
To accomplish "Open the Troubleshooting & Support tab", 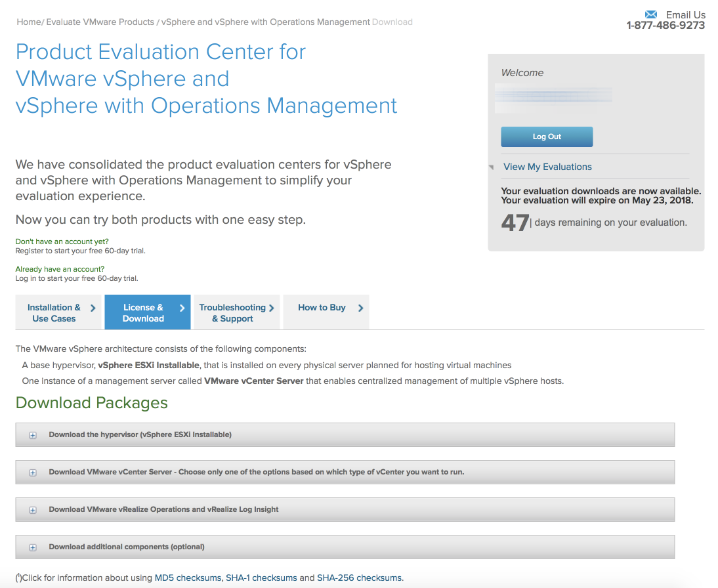I will tap(232, 312).
